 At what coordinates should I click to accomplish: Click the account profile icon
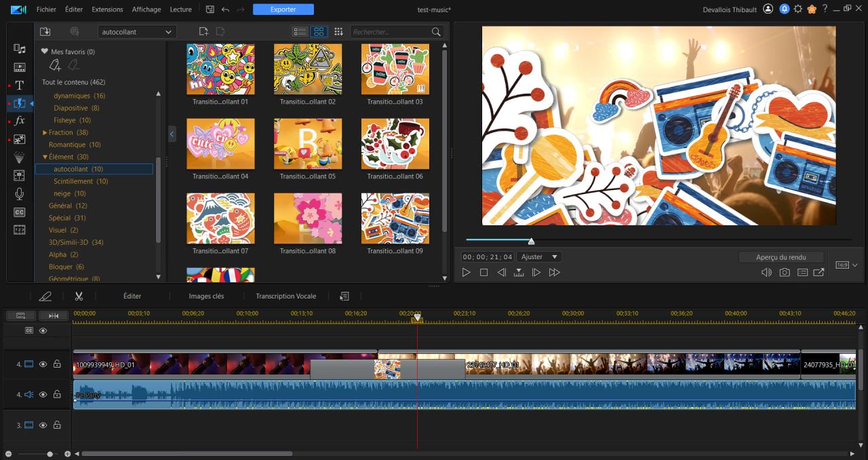pyautogui.click(x=768, y=9)
